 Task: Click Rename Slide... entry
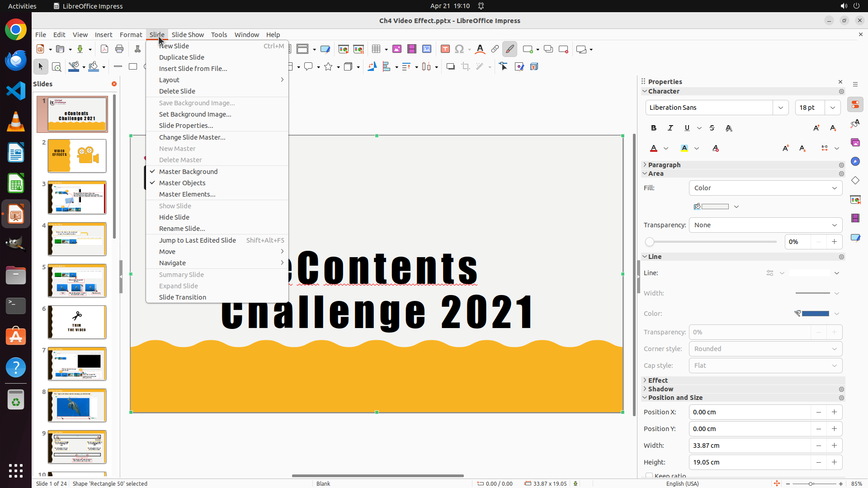click(182, 229)
